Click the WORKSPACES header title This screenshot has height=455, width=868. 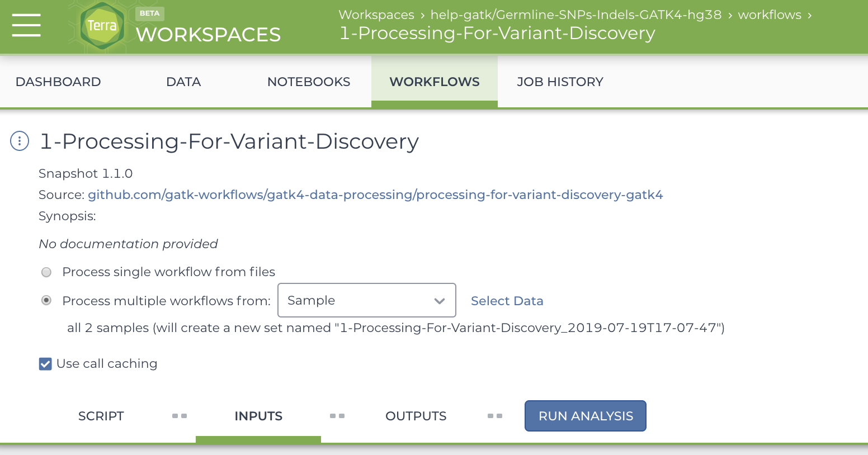208,35
